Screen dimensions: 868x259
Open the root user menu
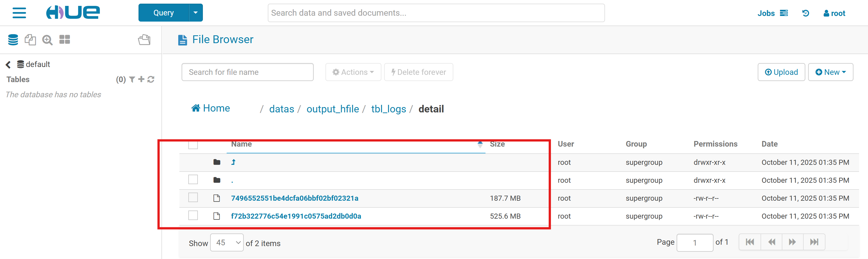[834, 13]
